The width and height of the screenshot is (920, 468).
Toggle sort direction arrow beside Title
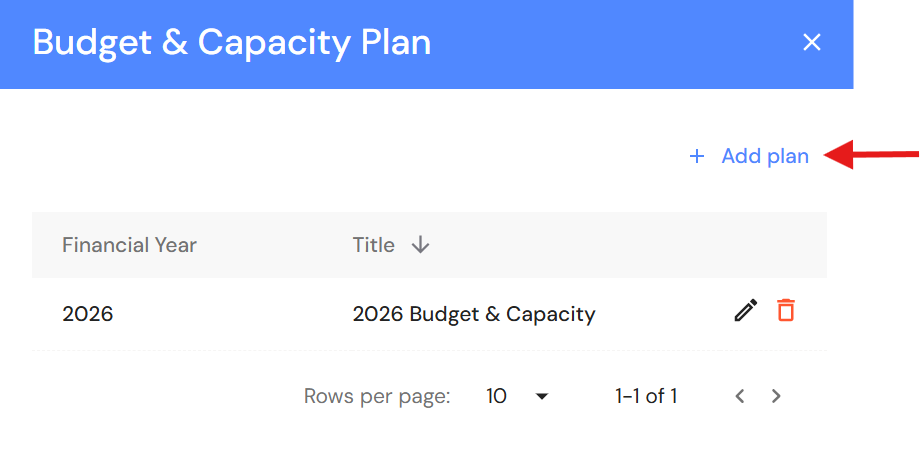pos(420,245)
